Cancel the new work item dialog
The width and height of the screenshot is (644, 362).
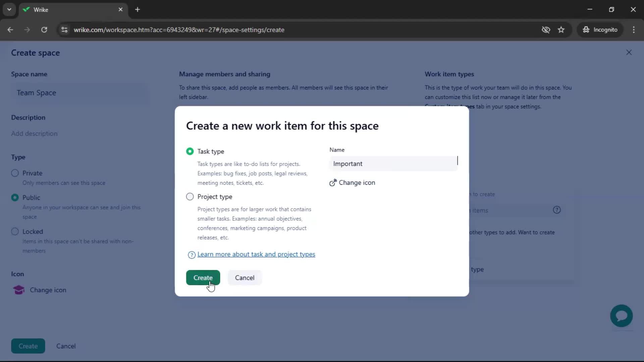245,278
